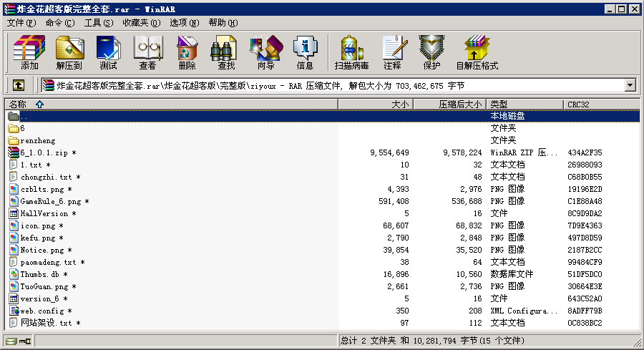Click the 查找 (Find) binoculars icon
Screen dimensions: 644x350
(x=226, y=52)
